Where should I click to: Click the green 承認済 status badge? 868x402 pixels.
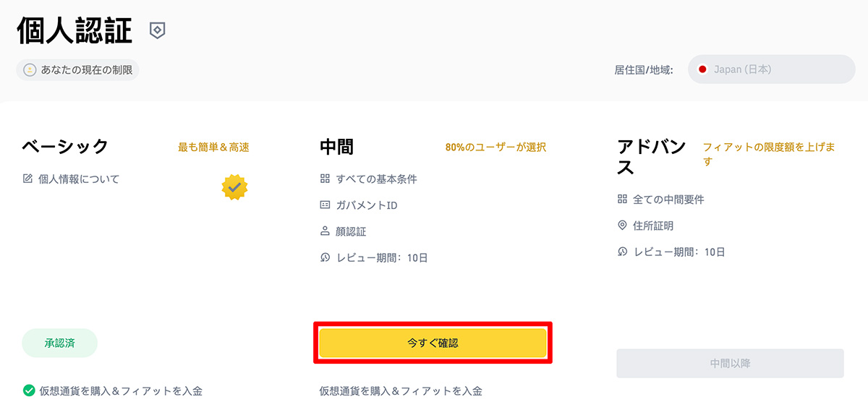point(59,343)
